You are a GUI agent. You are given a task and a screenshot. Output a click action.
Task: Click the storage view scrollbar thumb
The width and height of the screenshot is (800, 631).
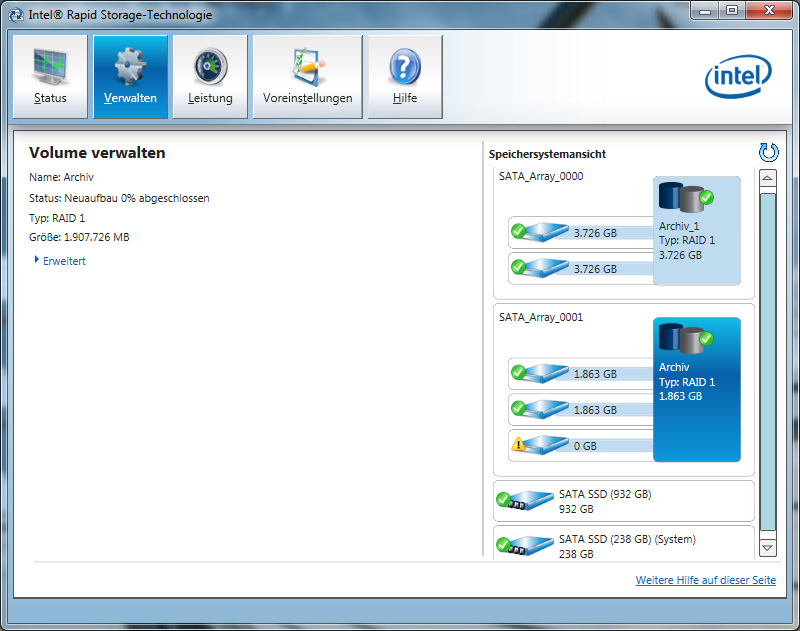click(x=768, y=361)
